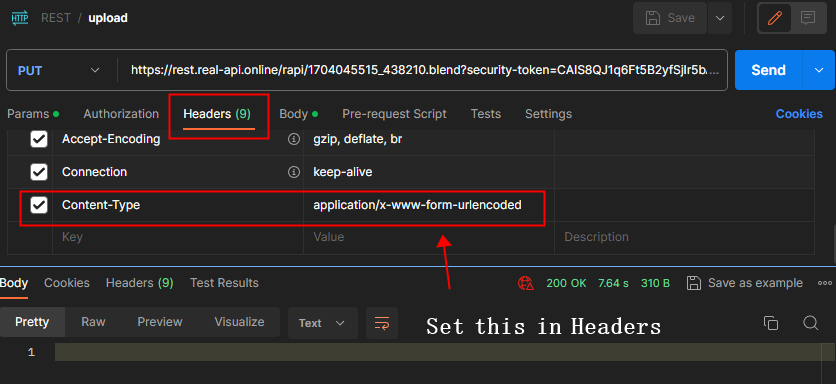
Task: Open the response Cookies tab
Action: (x=67, y=283)
